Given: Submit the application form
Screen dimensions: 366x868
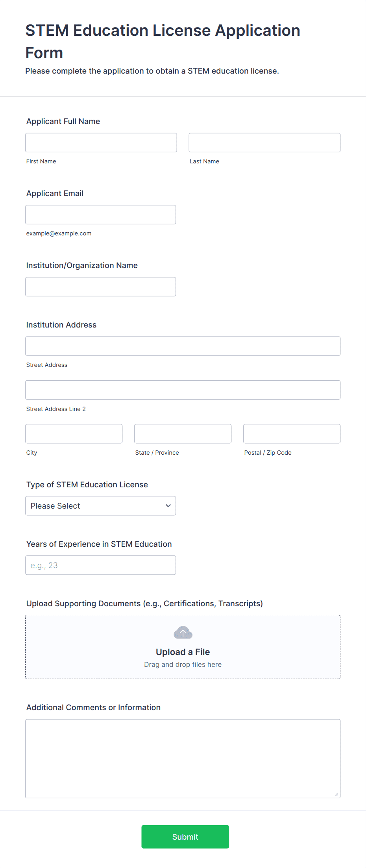Looking at the screenshot, I should click(x=185, y=837).
